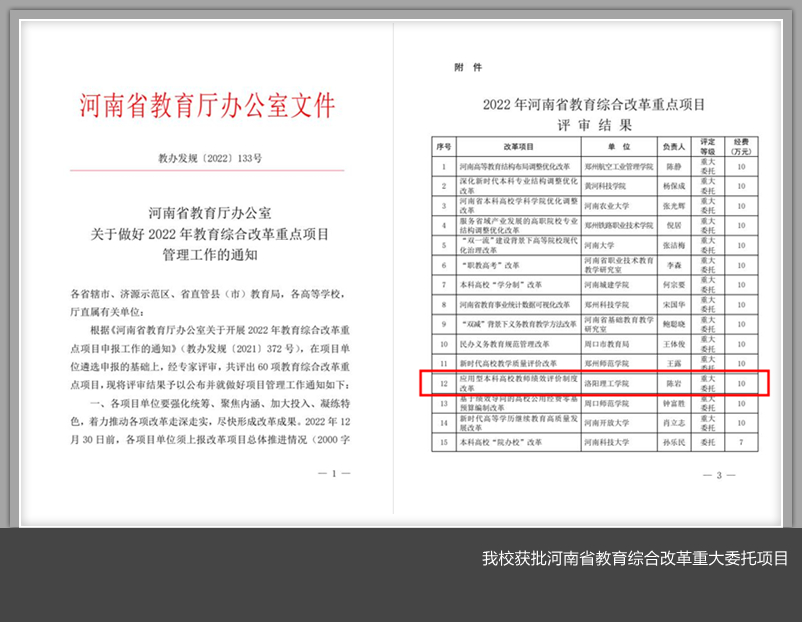802x622 pixels.
Task: Click document number 教办发规〔2022〕133号
Action: point(209,158)
